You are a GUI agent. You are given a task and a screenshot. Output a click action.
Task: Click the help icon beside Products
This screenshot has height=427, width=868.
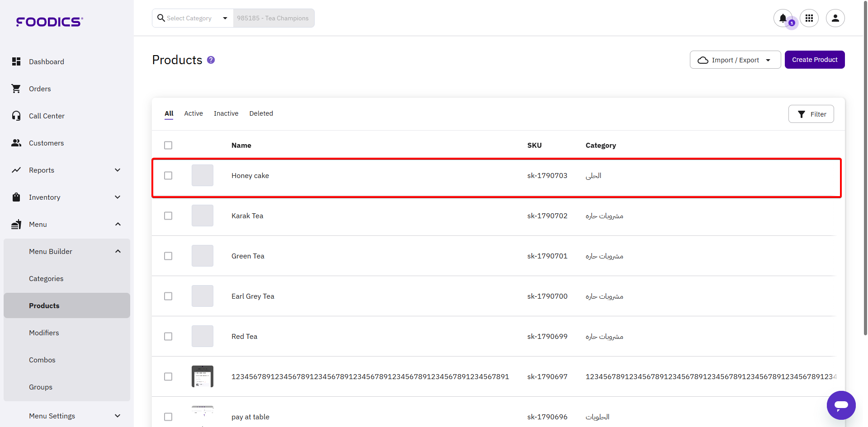click(211, 60)
